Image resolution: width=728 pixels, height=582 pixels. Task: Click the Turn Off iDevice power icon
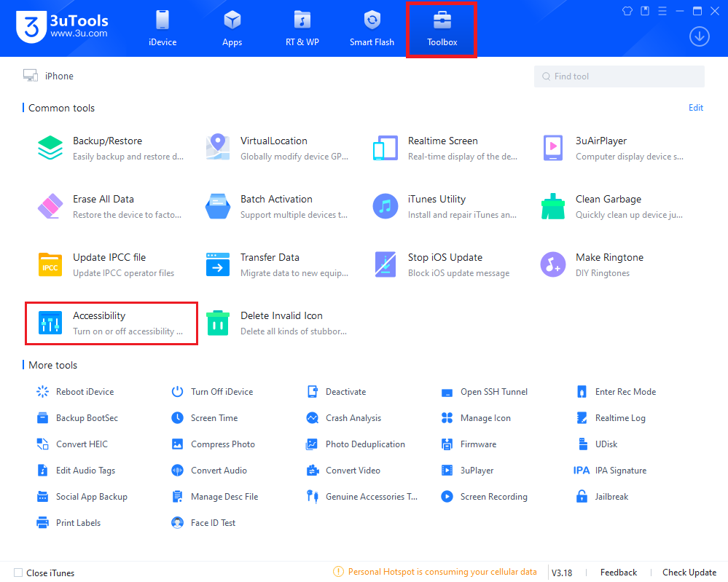[177, 392]
